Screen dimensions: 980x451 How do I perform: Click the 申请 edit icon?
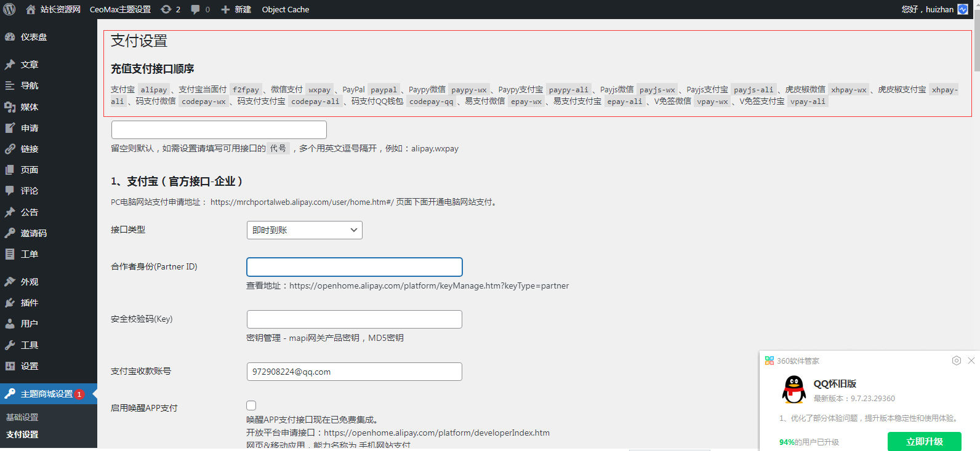coord(10,128)
